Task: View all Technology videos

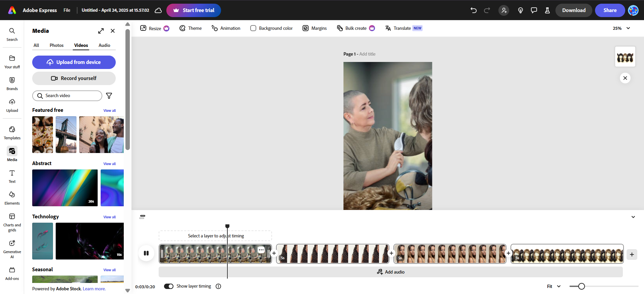Action: tap(110, 217)
